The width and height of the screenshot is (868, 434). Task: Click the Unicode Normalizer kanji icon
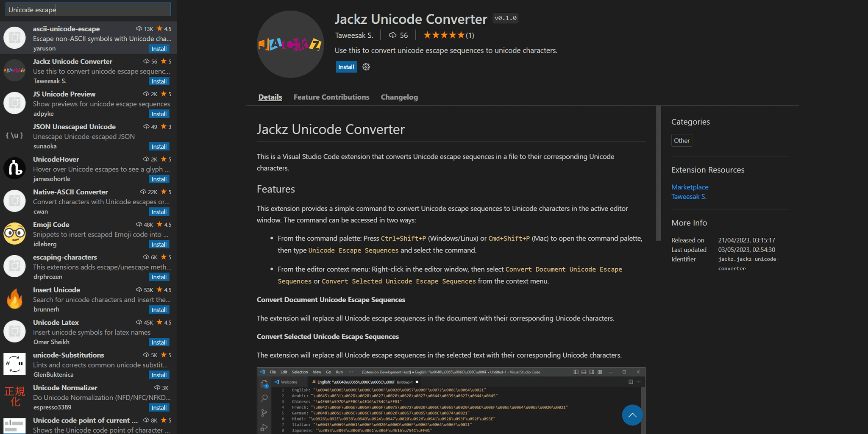click(x=15, y=397)
